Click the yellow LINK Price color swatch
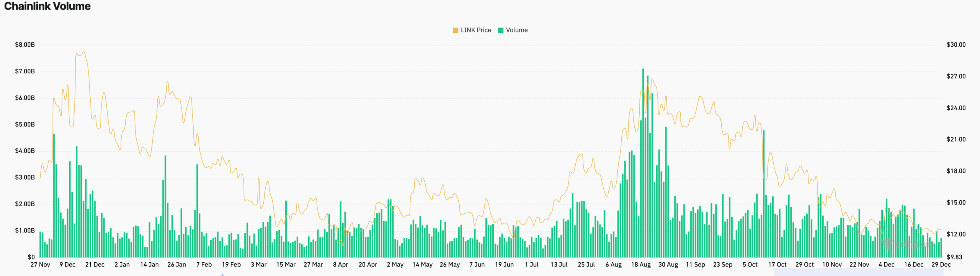The width and height of the screenshot is (980, 276). tap(456, 30)
